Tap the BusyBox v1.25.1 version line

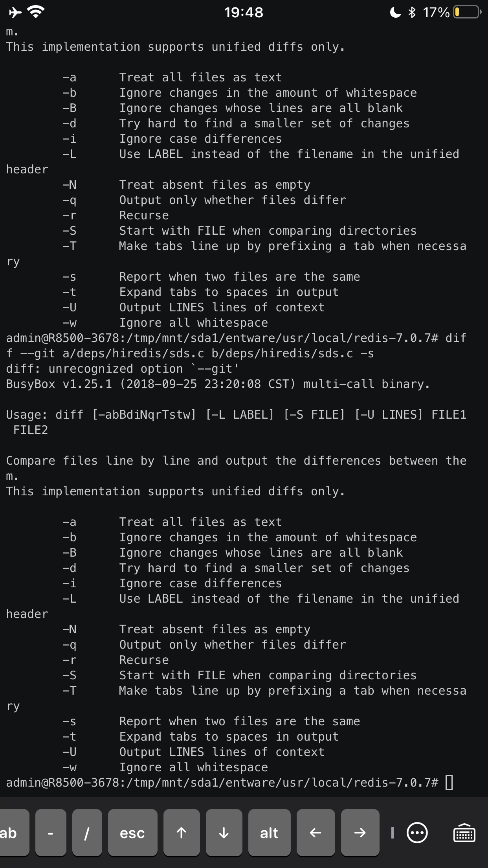coord(218,384)
